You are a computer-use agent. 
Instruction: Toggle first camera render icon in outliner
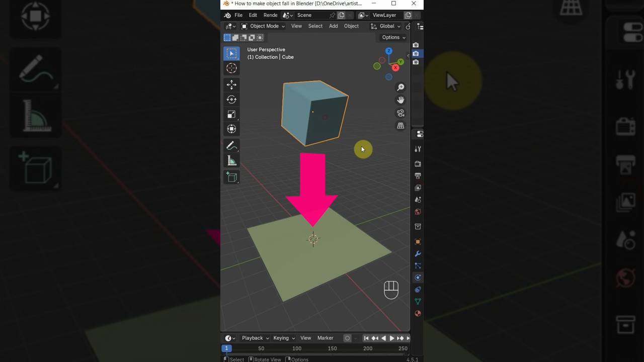[416, 45]
